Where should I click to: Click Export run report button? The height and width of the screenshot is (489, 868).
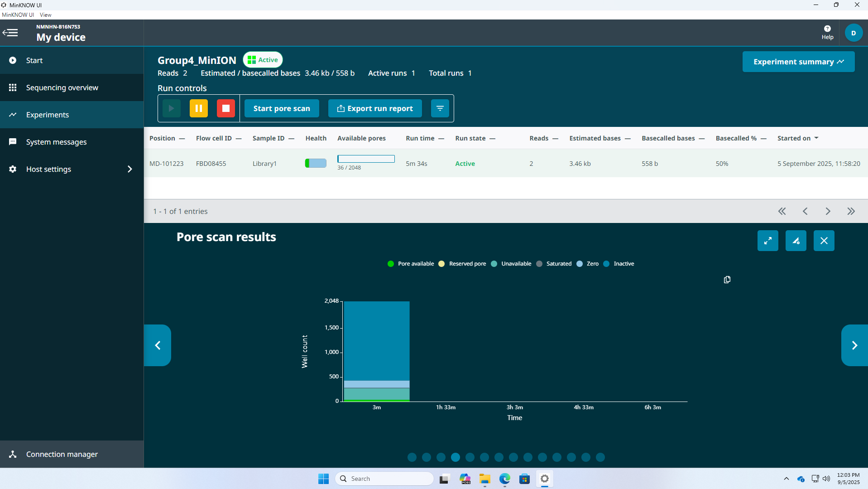pyautogui.click(x=375, y=108)
